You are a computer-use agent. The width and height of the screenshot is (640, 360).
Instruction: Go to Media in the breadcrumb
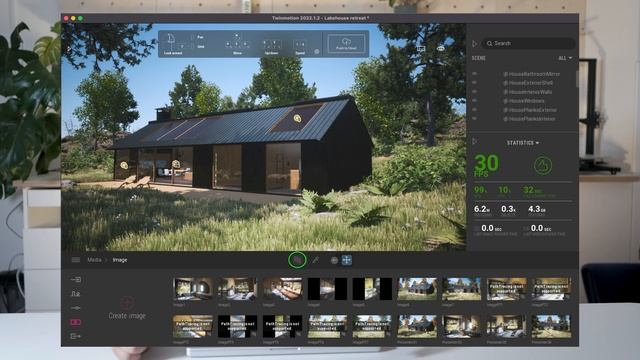[x=94, y=260]
